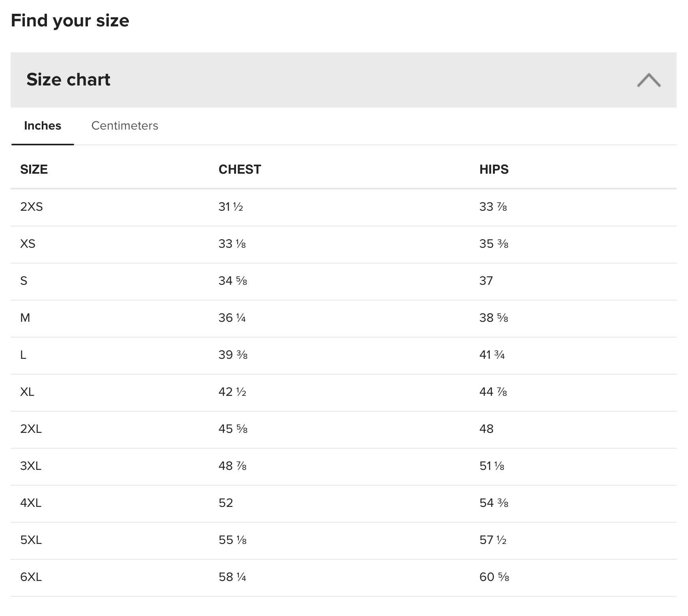Switch to the Centimeters tab
The width and height of the screenshot is (688, 616).
click(125, 126)
